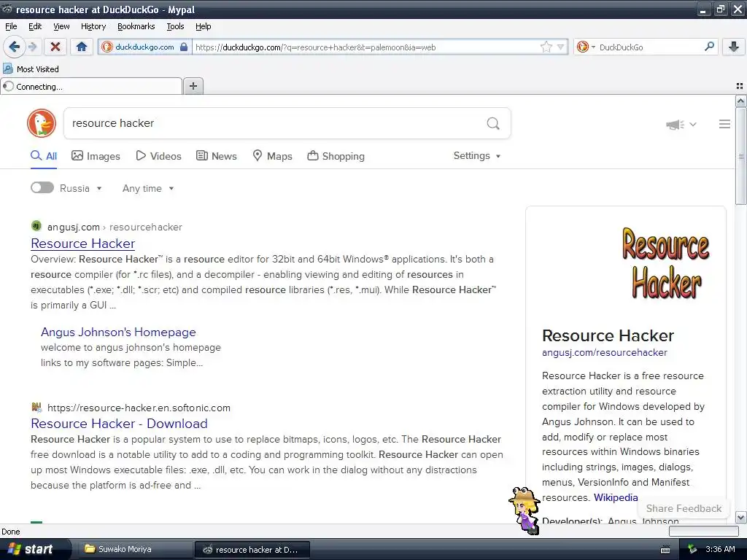Open Resource Hacker - Download softonic link

[119, 424]
